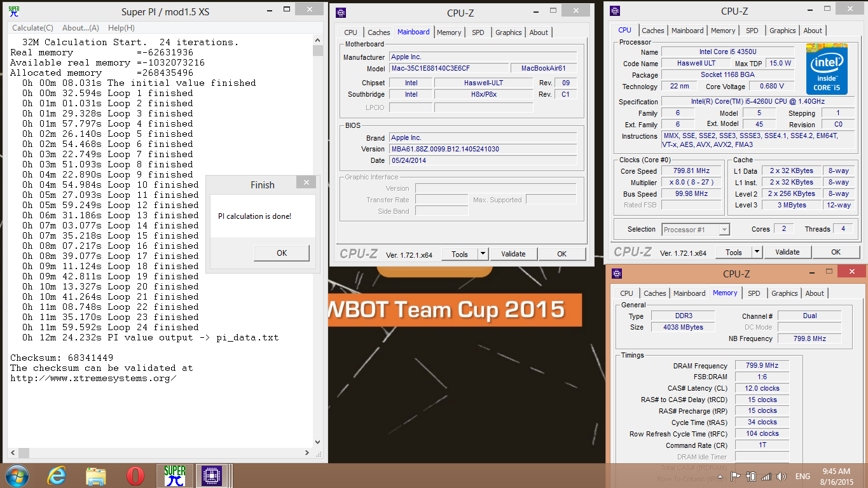This screenshot has height=488, width=868.
Task: Select SPD tab in Mainboard window
Action: coord(478,32)
